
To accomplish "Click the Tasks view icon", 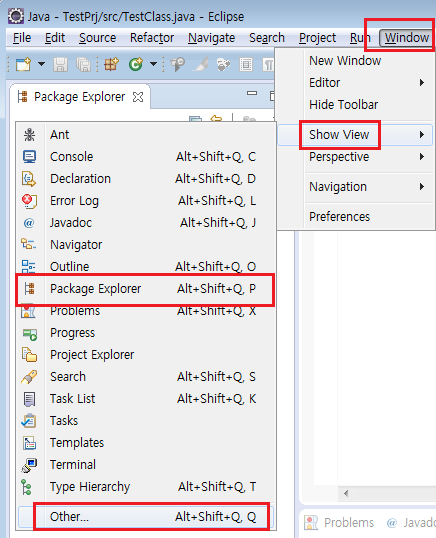I will coord(29,421).
